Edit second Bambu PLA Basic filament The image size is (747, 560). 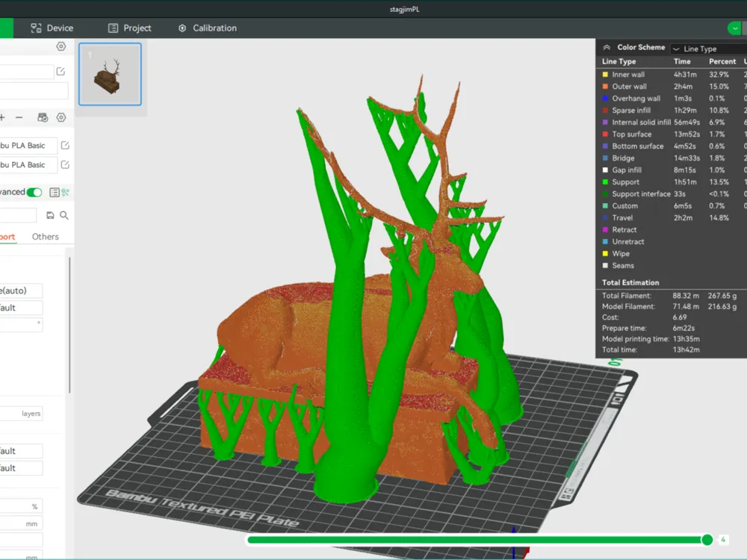[x=65, y=165]
